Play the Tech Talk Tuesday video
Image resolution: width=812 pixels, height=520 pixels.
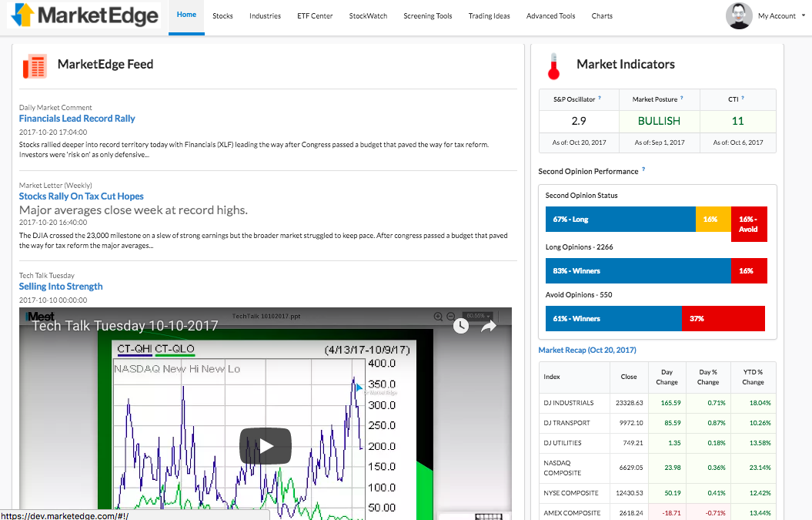(265, 446)
